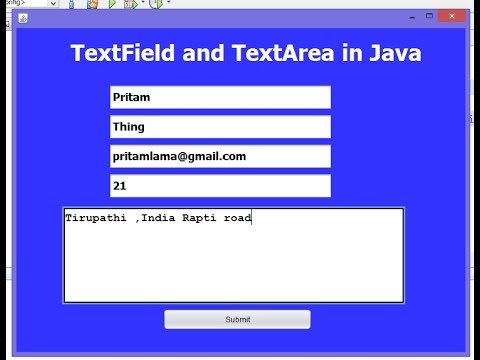Expand the Profile Project dropdown arrow

point(168,2)
